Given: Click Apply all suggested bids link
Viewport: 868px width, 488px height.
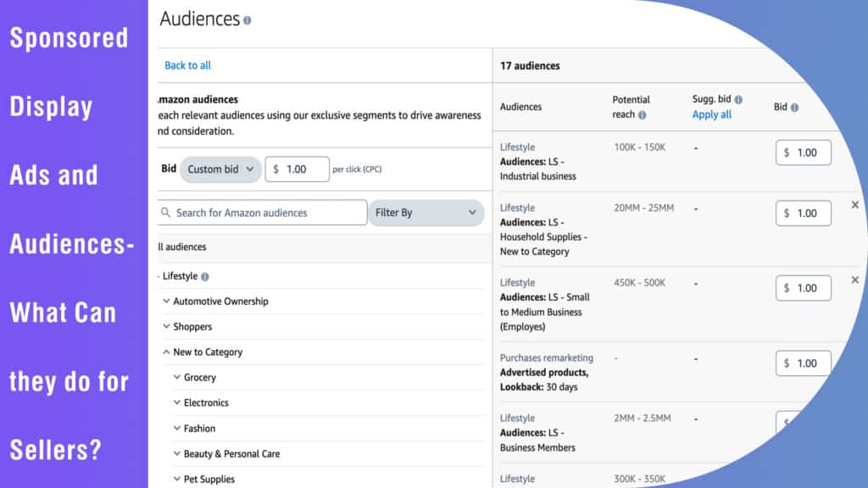Looking at the screenshot, I should [712, 114].
